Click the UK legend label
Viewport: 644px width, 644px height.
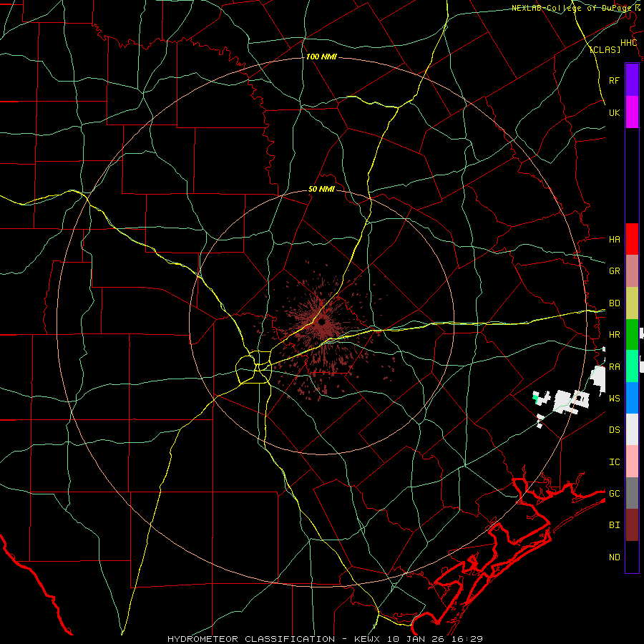(614, 112)
